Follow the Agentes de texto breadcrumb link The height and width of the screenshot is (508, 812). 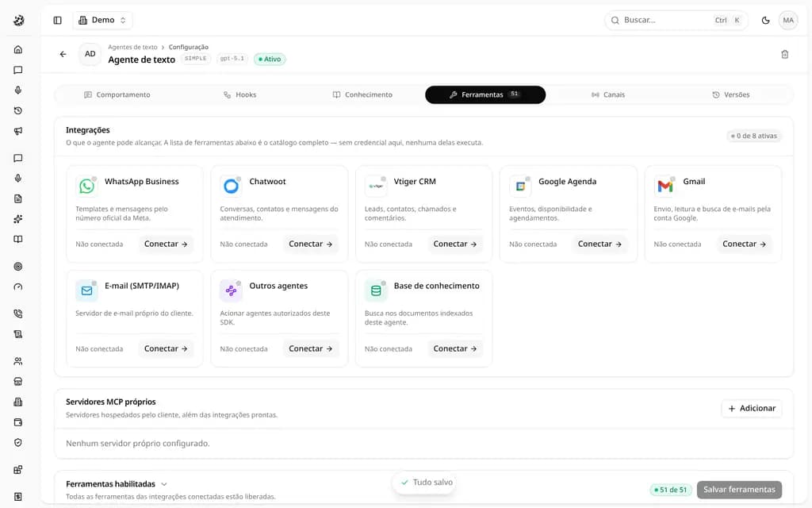132,47
